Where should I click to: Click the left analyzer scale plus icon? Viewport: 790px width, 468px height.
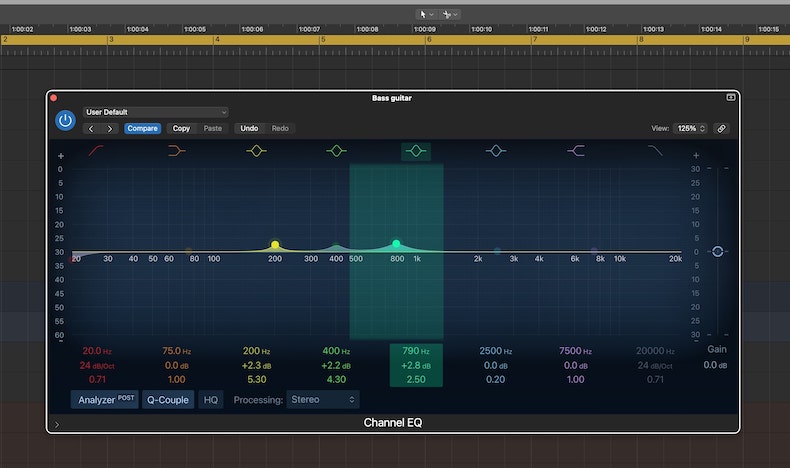(60, 156)
